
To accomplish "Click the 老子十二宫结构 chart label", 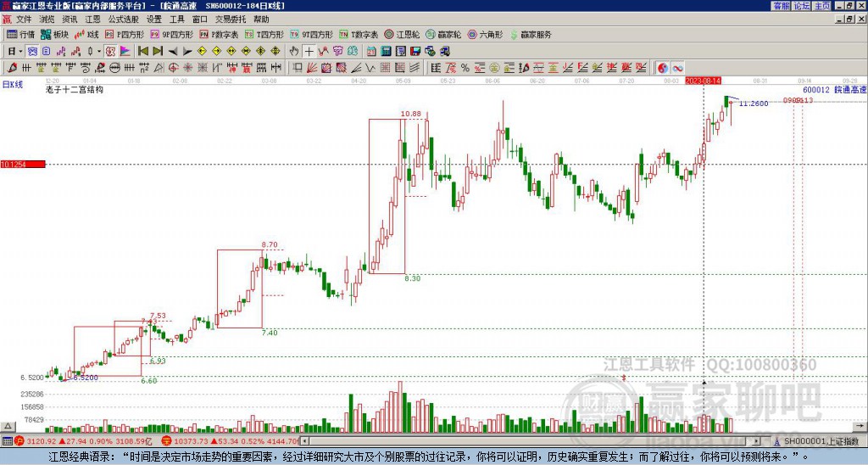I will tap(75, 90).
